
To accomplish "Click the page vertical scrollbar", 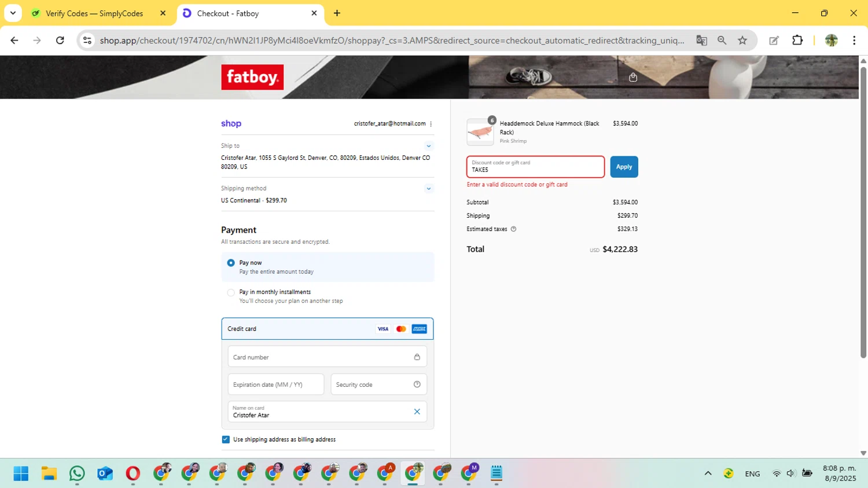I will click(x=863, y=212).
